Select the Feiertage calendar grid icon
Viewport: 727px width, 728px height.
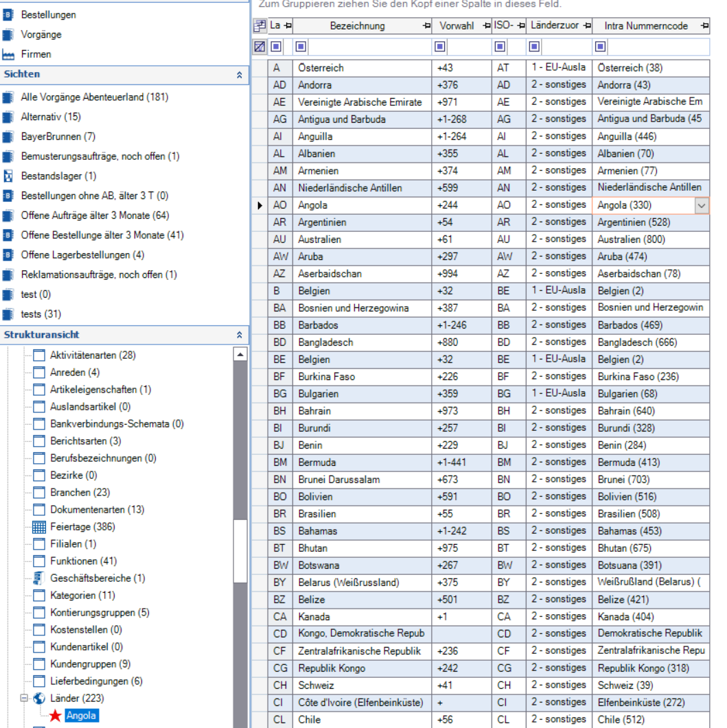pos(39,527)
